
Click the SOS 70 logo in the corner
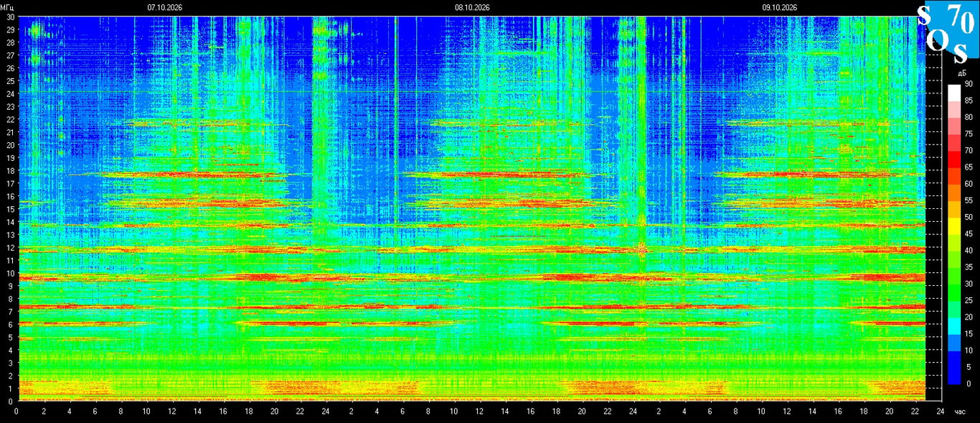click(x=948, y=32)
